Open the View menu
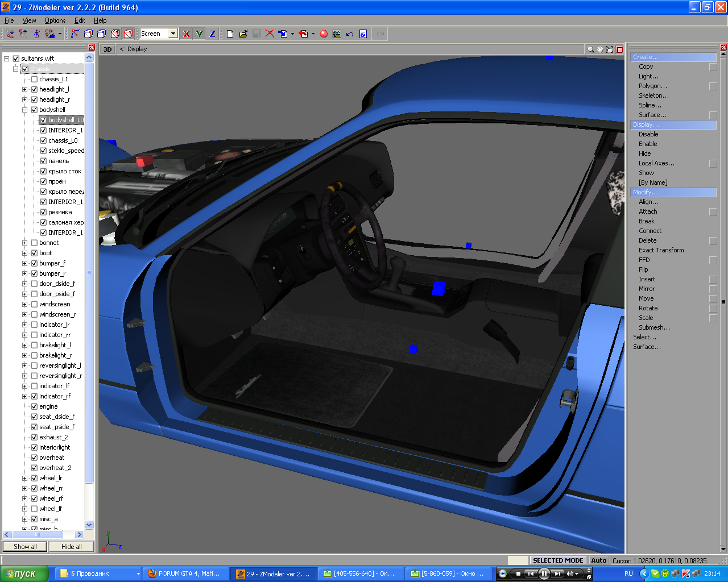The width and height of the screenshot is (728, 582). coord(29,20)
